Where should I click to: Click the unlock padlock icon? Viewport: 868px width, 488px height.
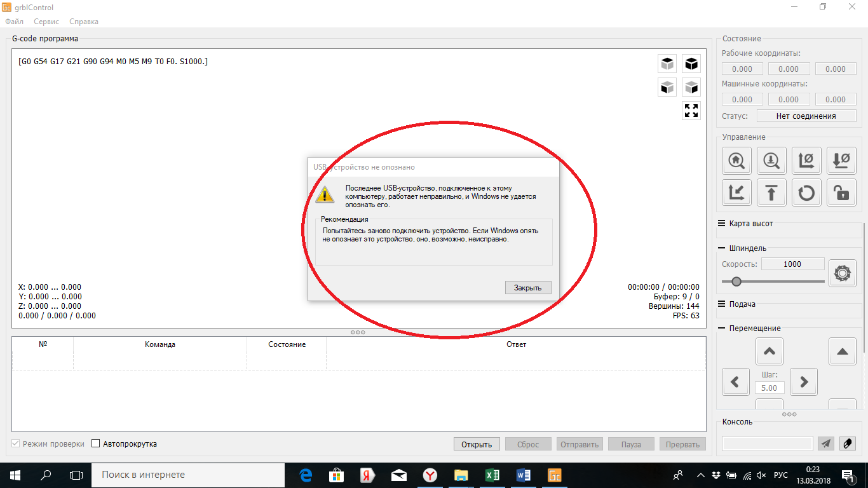click(841, 193)
